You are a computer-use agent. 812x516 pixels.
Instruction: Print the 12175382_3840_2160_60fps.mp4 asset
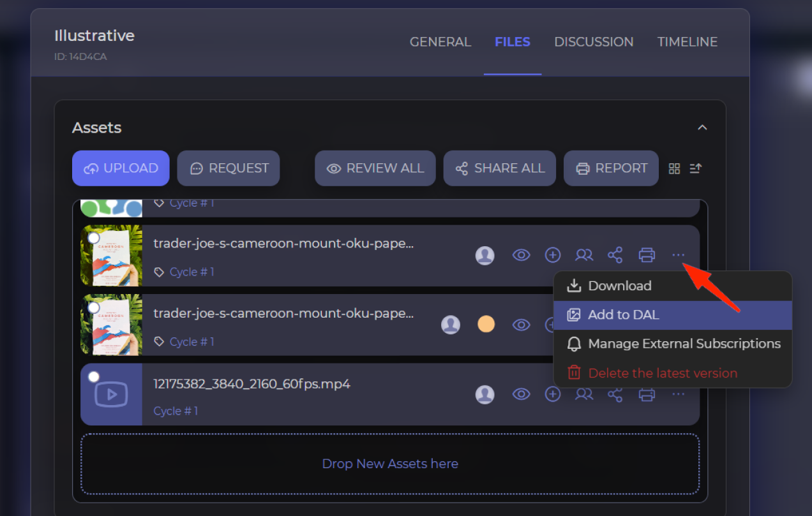point(647,395)
